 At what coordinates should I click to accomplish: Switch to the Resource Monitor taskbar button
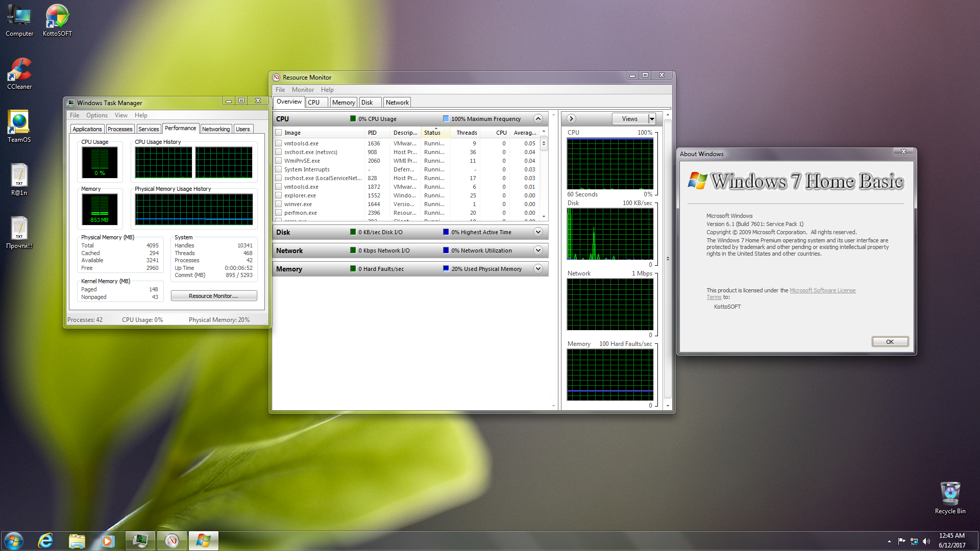click(x=172, y=541)
